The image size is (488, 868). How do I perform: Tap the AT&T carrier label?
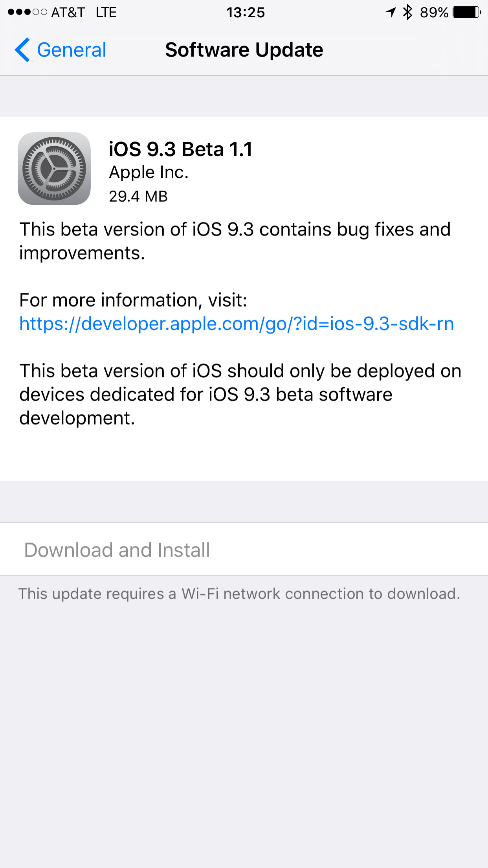pyautogui.click(x=68, y=13)
